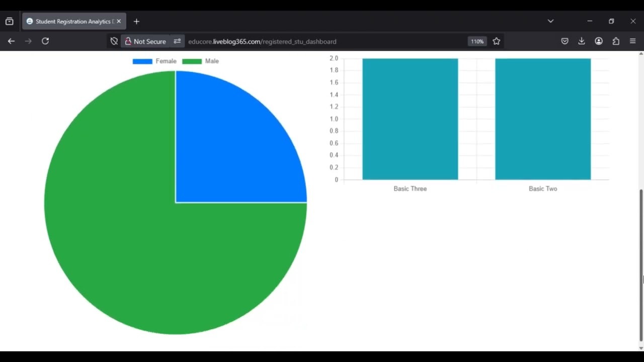Reload the current page
The image size is (644, 362).
[x=45, y=41]
